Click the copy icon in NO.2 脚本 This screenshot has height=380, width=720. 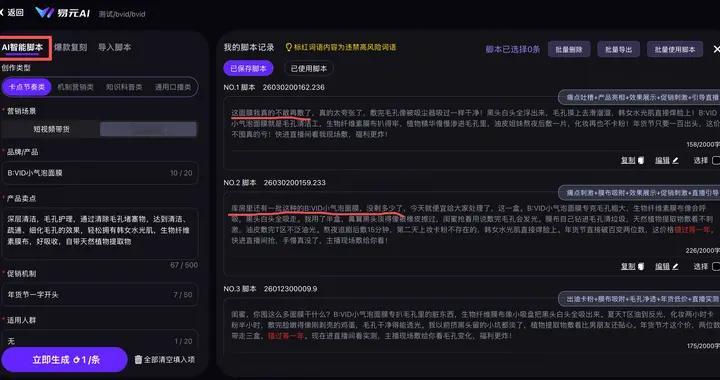[x=641, y=267]
